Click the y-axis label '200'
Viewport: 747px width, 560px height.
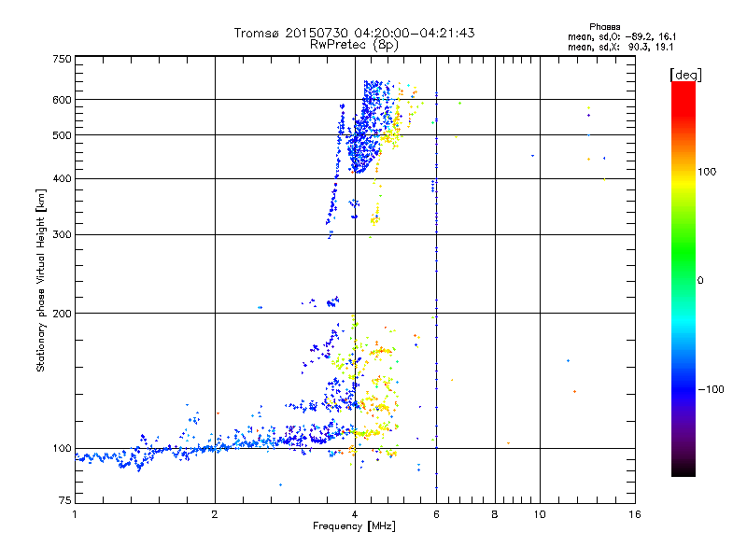[x=62, y=314]
